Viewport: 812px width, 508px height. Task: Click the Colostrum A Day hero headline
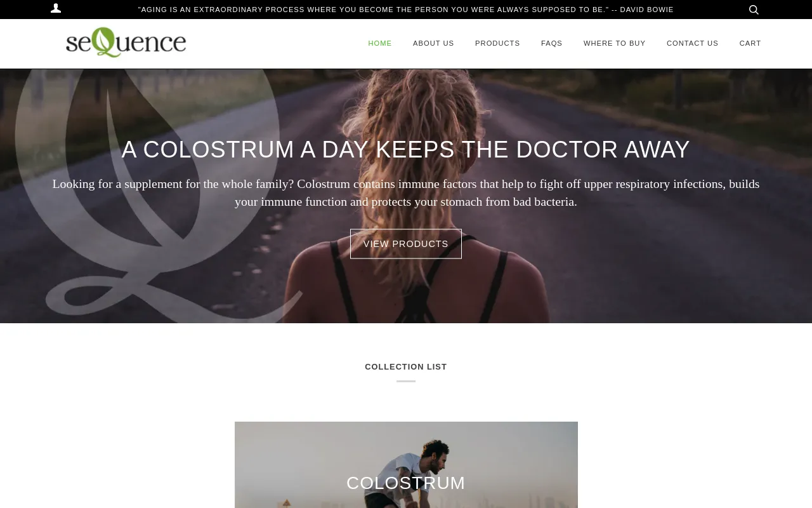[406, 150]
